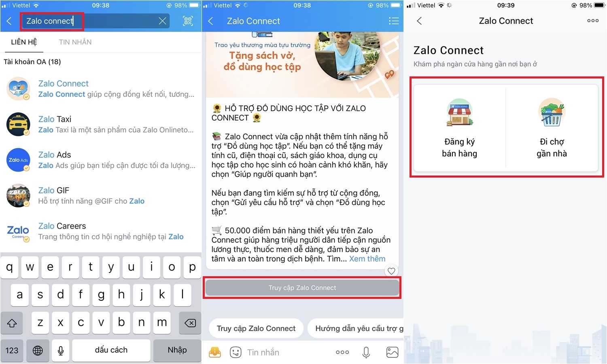This screenshot has width=607, height=364.
Task: Open the Tặng sách vở banner image
Action: click(x=303, y=65)
